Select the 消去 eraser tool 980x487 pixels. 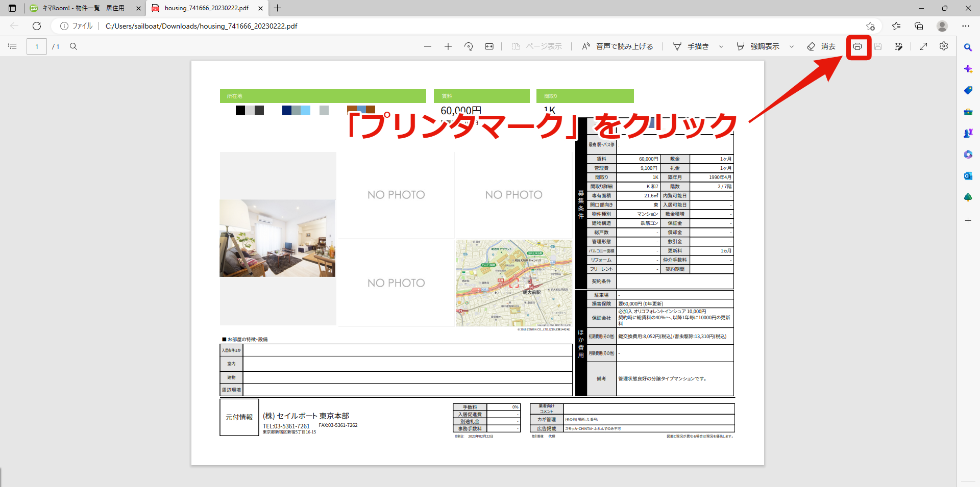pos(821,46)
